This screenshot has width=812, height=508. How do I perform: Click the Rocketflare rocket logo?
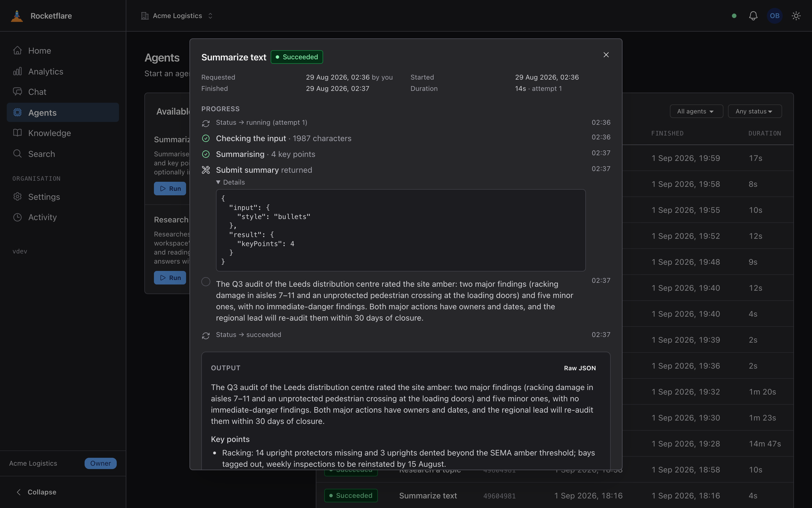click(17, 16)
